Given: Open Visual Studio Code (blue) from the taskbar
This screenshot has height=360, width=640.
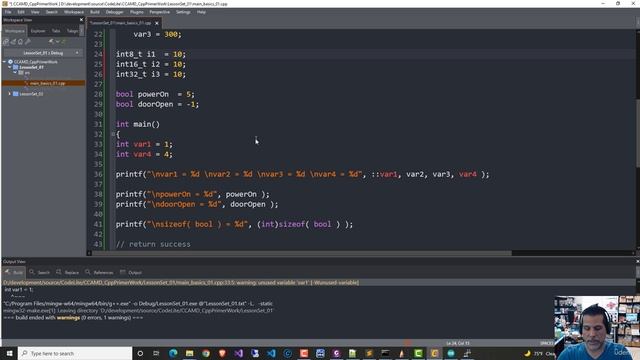Looking at the screenshot, I should [x=271, y=353].
